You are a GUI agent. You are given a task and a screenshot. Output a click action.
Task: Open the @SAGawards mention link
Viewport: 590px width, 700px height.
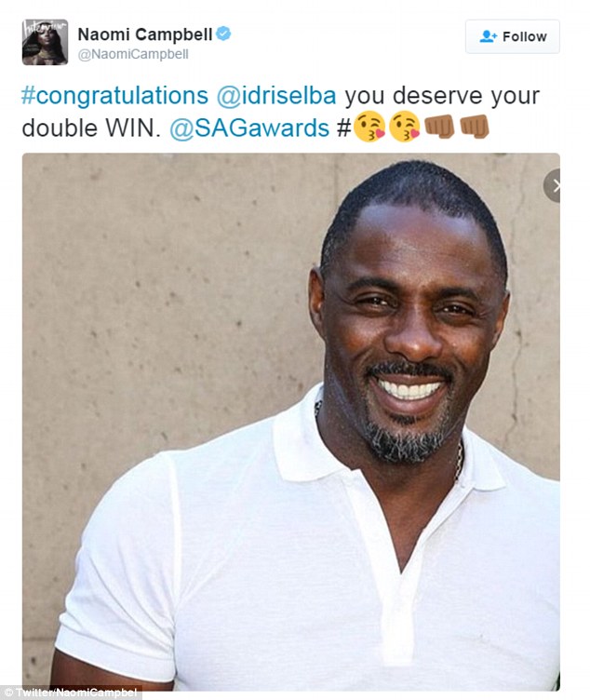click(249, 128)
